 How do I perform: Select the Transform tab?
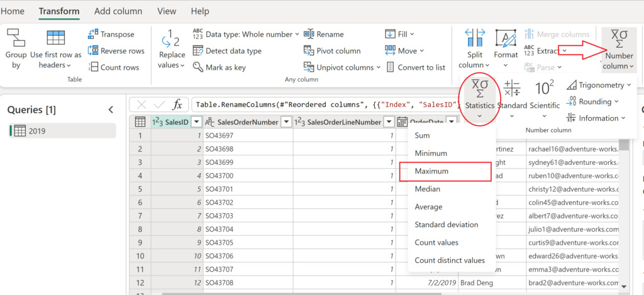(59, 11)
